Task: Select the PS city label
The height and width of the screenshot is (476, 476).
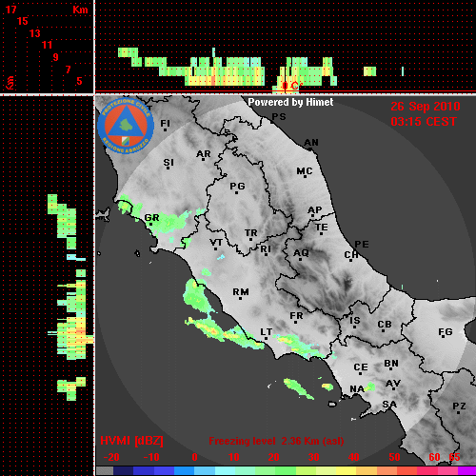Action: coord(279,117)
